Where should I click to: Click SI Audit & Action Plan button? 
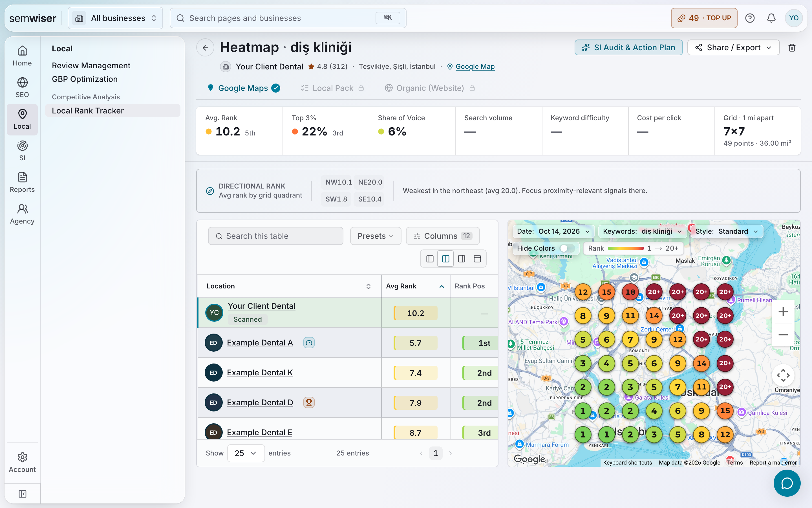628,48
